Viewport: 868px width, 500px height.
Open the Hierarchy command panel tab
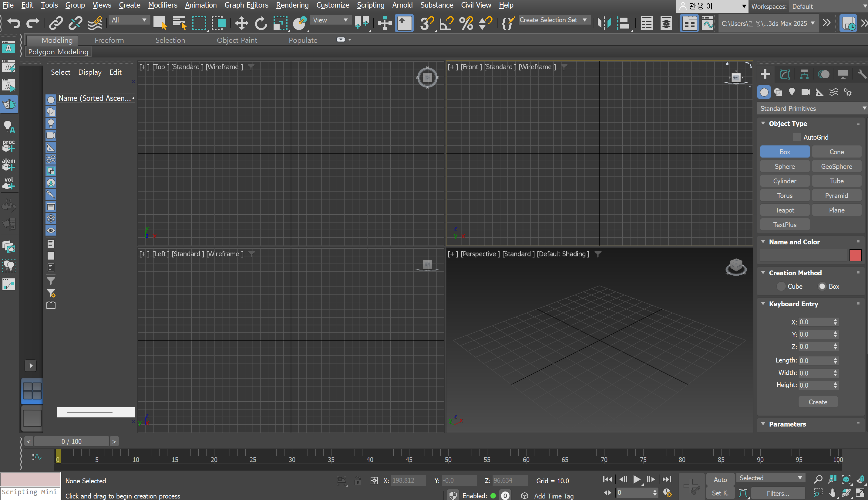[x=804, y=74]
